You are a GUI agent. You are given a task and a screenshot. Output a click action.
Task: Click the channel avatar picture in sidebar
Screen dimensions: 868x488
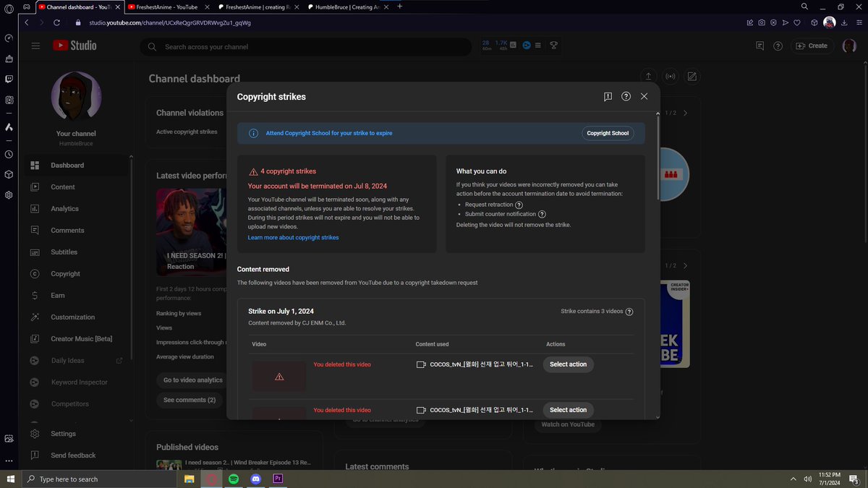pyautogui.click(x=76, y=97)
